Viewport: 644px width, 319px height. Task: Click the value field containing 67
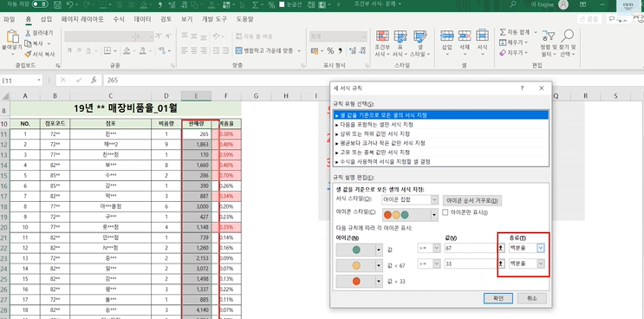click(x=471, y=248)
